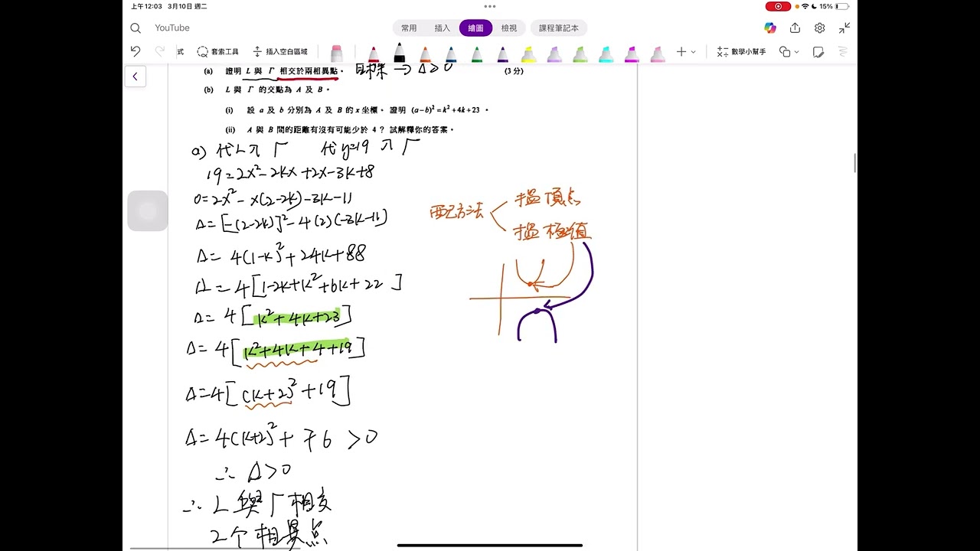Tap the floating AssistiveTouch button
Viewport: 980px width, 551px height.
(x=148, y=211)
